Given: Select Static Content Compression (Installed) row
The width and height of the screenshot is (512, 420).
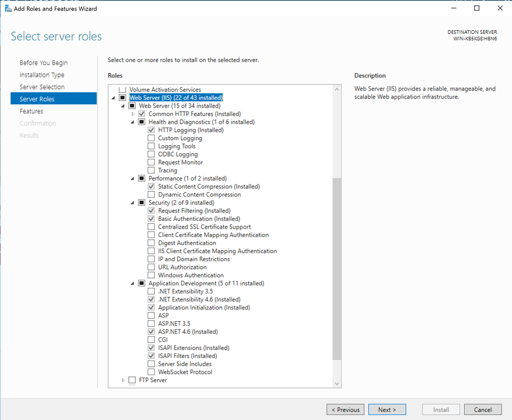Looking at the screenshot, I should click(209, 186).
